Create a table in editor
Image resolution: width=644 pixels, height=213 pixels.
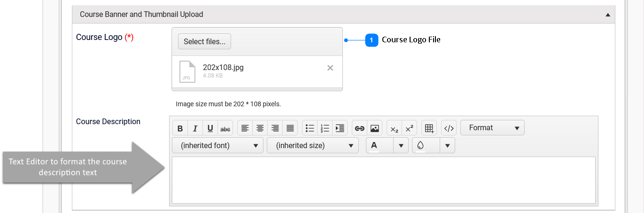coord(429,128)
